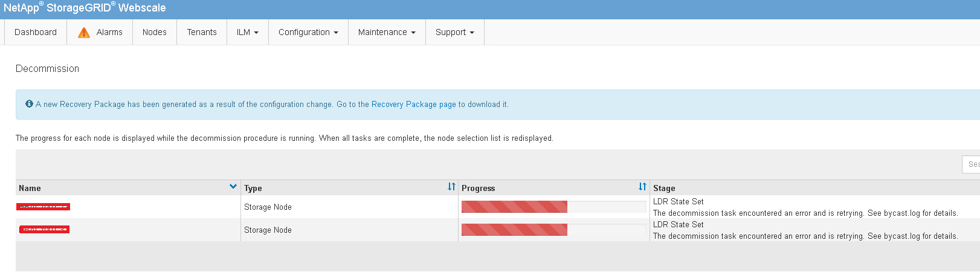Click the orange Alarms warning triangle icon
The width and height of the screenshot is (980, 272).
[84, 33]
